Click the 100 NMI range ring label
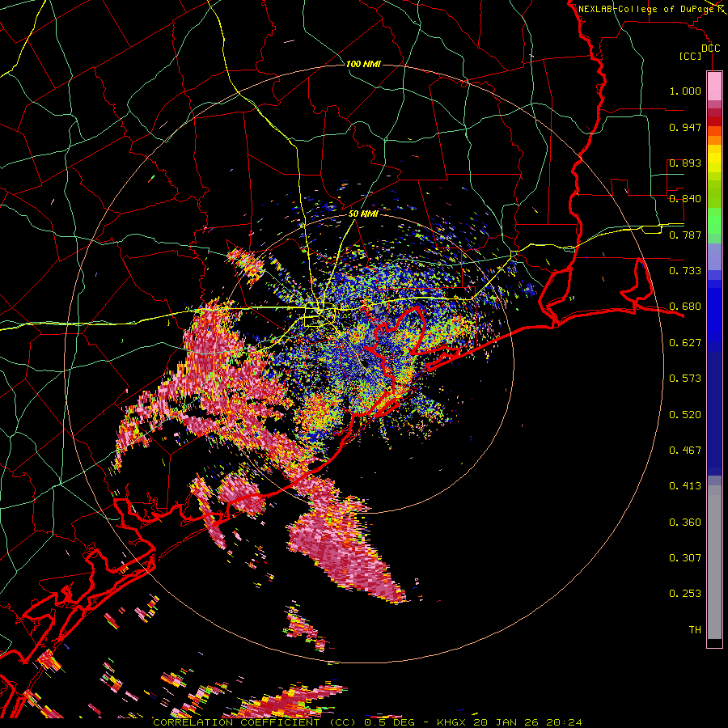Image resolution: width=728 pixels, height=728 pixels. (x=363, y=64)
